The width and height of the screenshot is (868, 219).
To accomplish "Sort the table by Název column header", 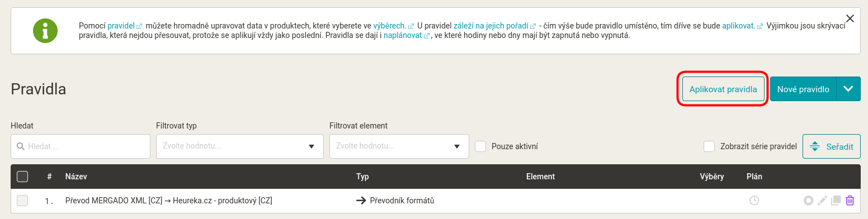I will click(76, 177).
